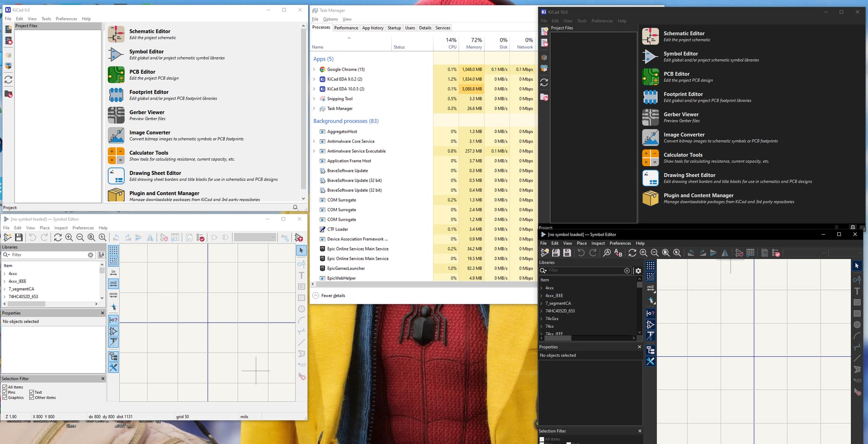
Task: Uncheck Graphics in light Selection Filter
Action: [5, 398]
